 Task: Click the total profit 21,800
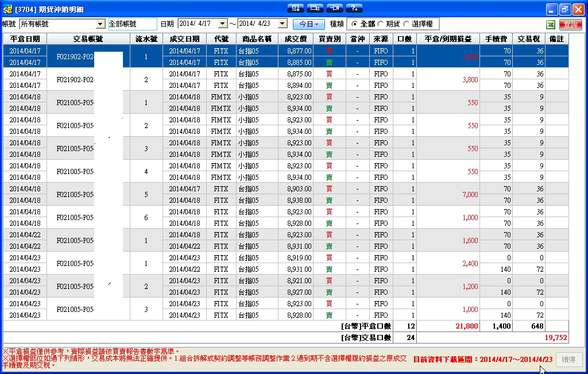pyautogui.click(x=467, y=326)
